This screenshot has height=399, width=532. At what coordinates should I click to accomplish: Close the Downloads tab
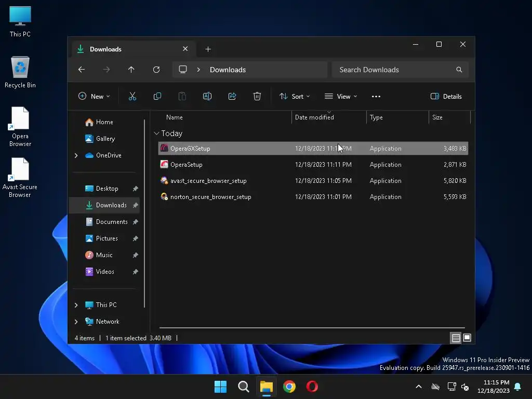185,49
